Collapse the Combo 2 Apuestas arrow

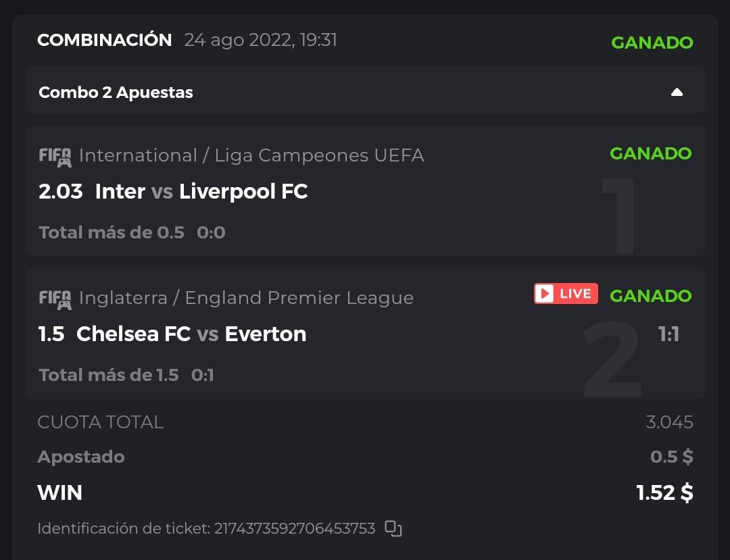tap(677, 93)
